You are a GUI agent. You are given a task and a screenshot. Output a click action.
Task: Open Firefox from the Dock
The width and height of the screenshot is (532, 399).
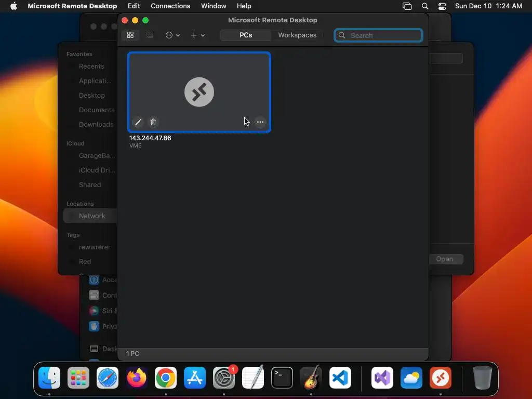137,378
